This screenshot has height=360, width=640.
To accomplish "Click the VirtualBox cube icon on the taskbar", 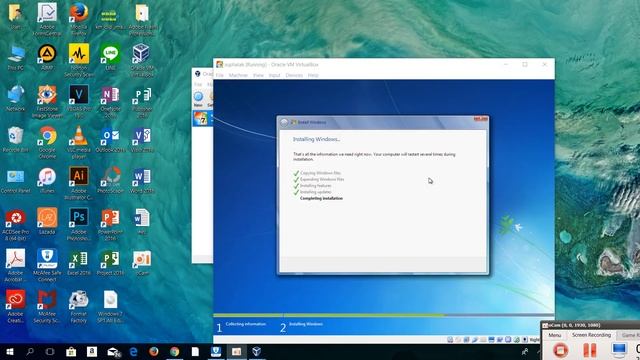I will pos(257,351).
